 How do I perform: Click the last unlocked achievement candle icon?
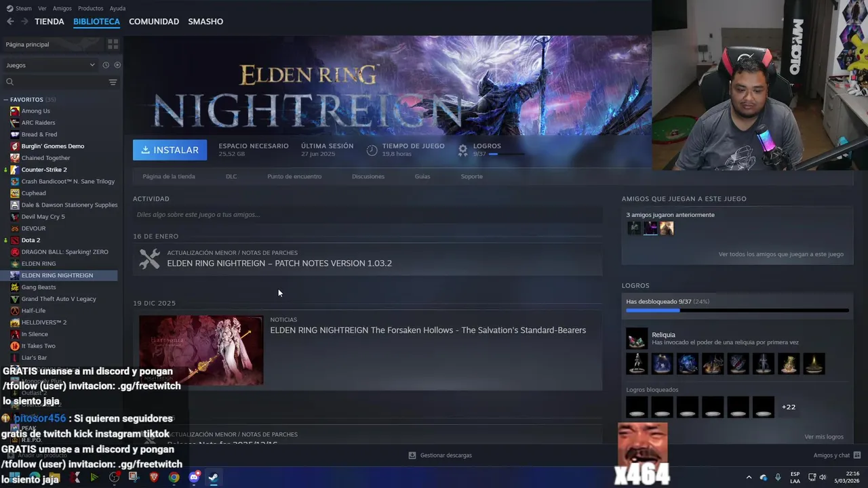click(814, 364)
